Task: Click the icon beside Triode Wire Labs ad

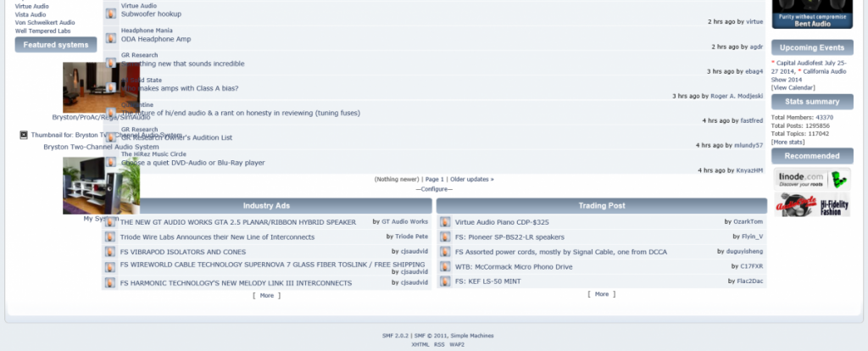Action: 111,237
